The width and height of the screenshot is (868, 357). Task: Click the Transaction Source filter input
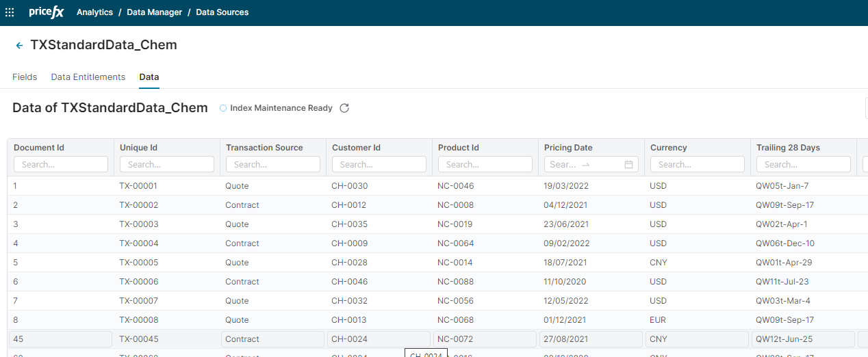273,165
